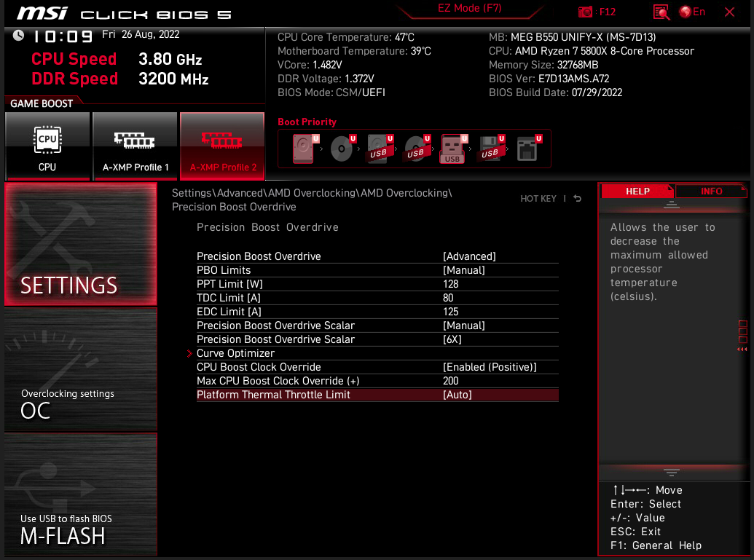Open the Curve Optimizer entry
Viewport: 754px width, 560px height.
235,353
